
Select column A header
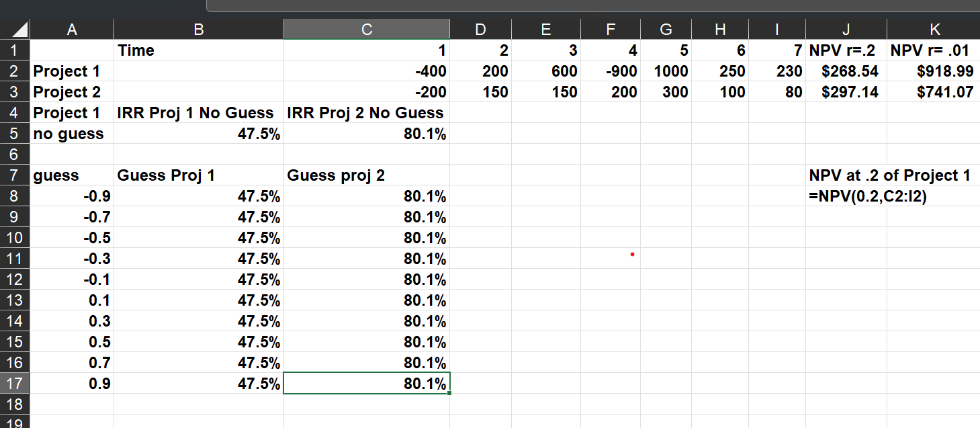pos(71,29)
